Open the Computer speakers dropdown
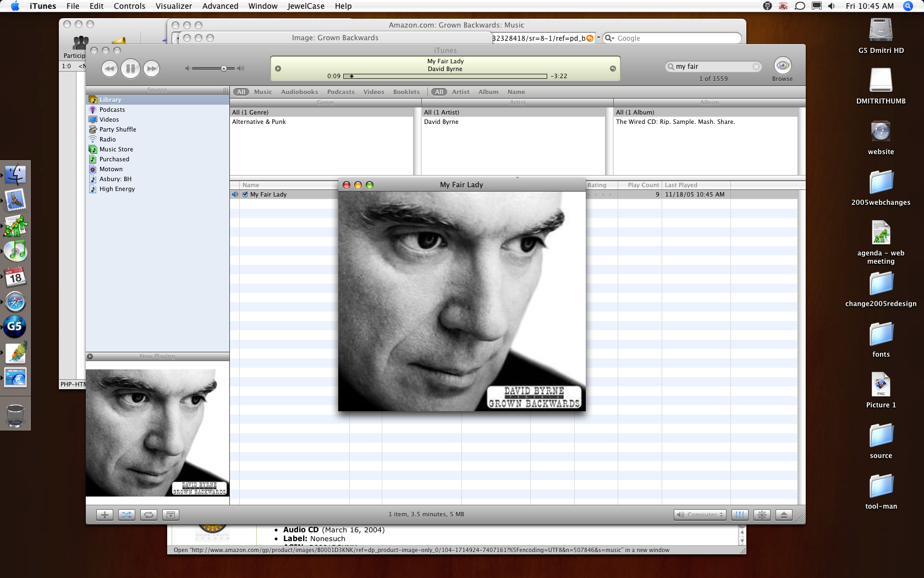Image resolution: width=924 pixels, height=578 pixels. 700,515
